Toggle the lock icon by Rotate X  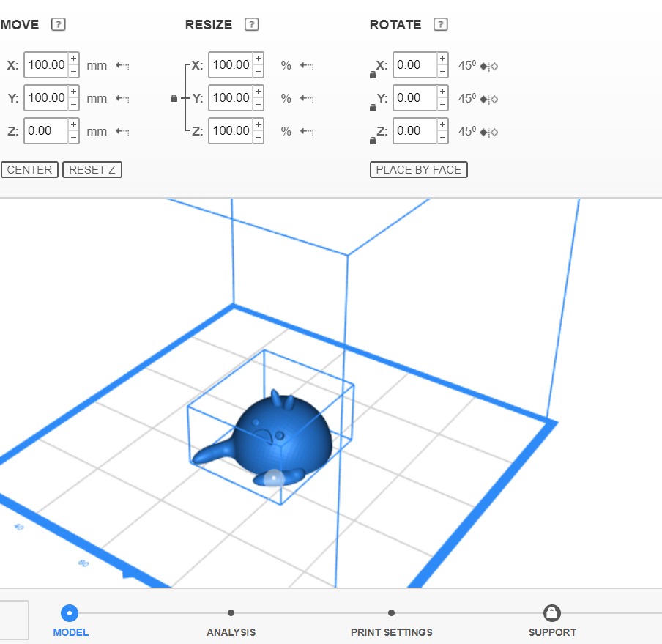pos(373,75)
